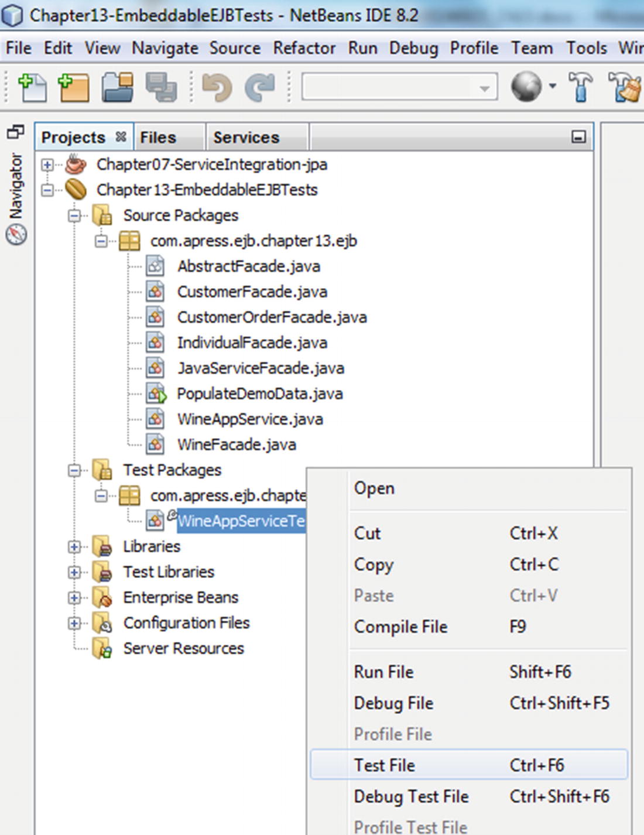
Task: Click the AbstractFacade.java file icon
Action: click(x=155, y=266)
